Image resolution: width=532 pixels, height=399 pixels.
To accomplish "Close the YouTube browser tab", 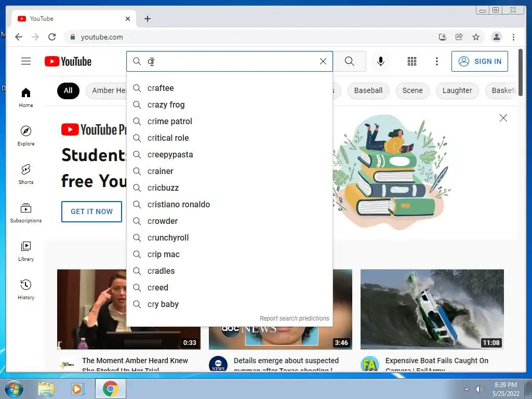I will (x=128, y=19).
